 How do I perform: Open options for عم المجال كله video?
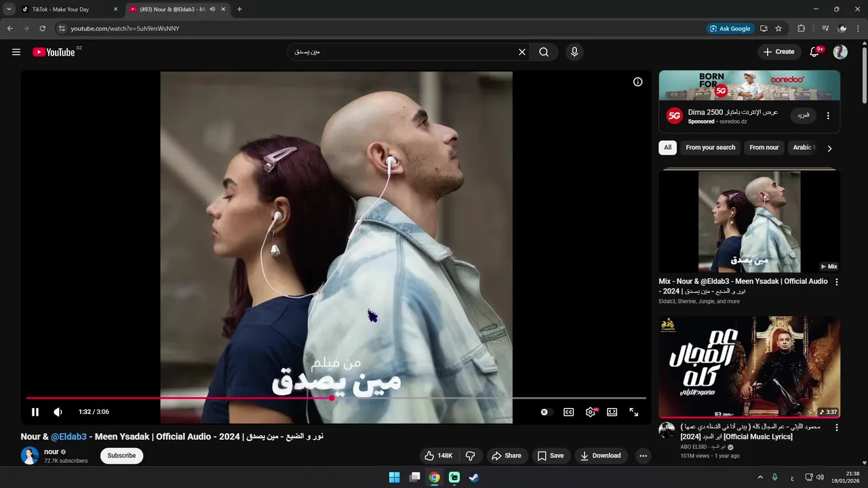pyautogui.click(x=836, y=428)
